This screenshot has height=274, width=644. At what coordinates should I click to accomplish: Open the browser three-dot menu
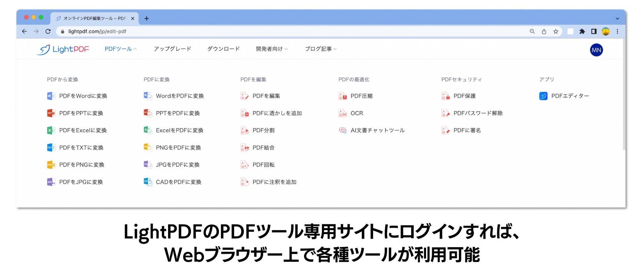click(x=617, y=31)
